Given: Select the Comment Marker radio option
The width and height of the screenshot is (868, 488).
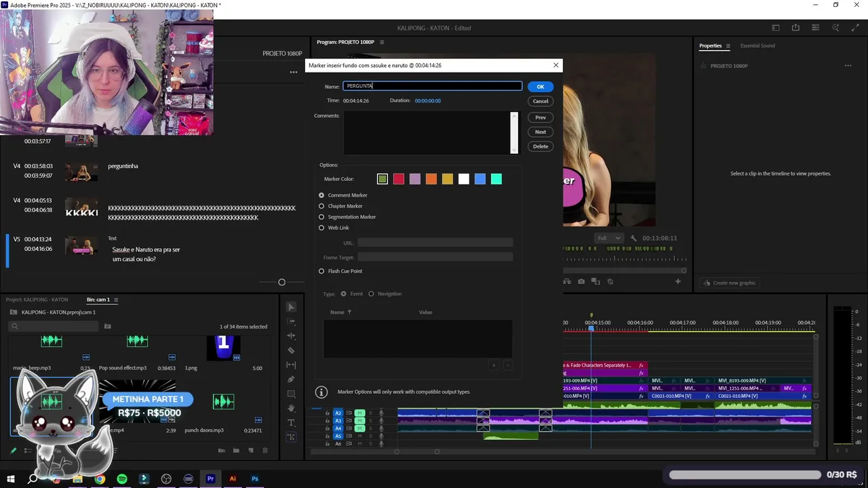Looking at the screenshot, I should 321,195.
